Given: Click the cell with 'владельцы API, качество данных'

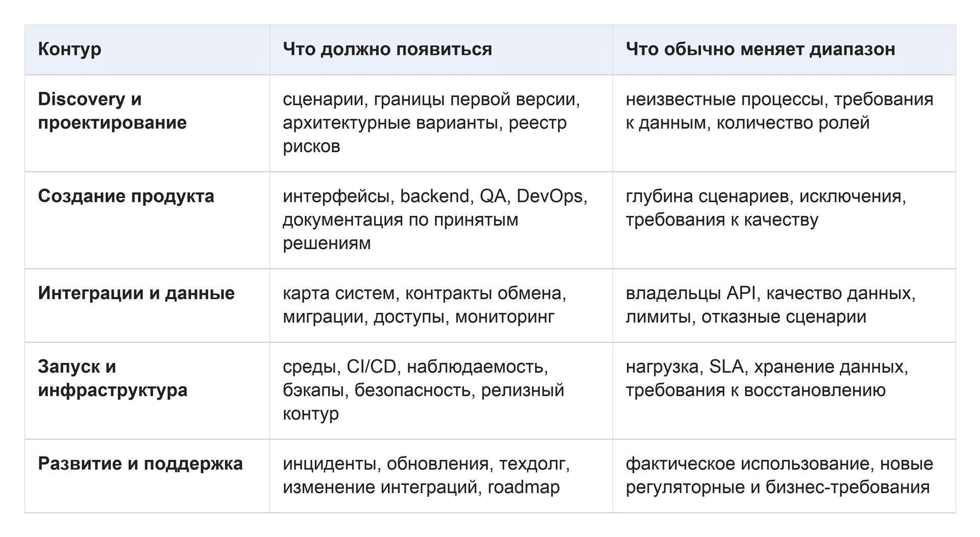Looking at the screenshot, I should click(x=784, y=305).
